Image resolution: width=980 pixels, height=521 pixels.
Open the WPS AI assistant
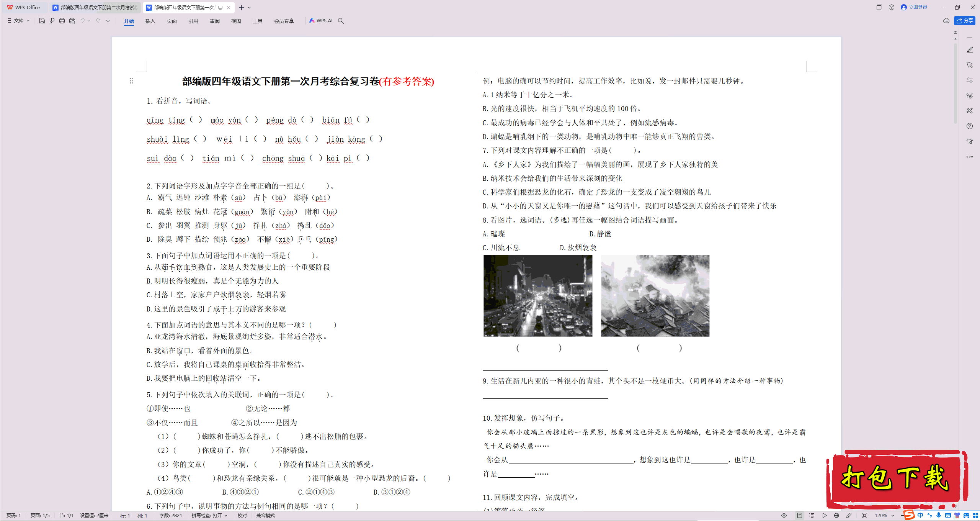(321, 21)
